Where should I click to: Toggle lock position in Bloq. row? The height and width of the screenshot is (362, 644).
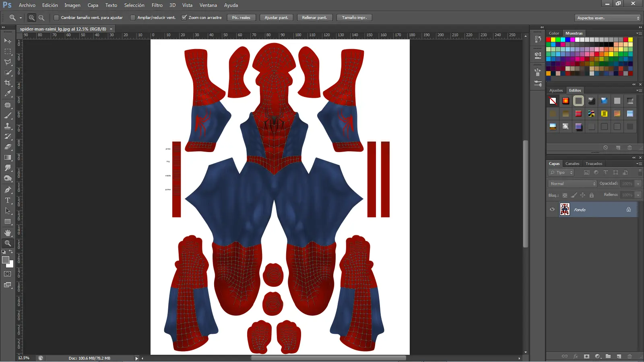tap(582, 195)
